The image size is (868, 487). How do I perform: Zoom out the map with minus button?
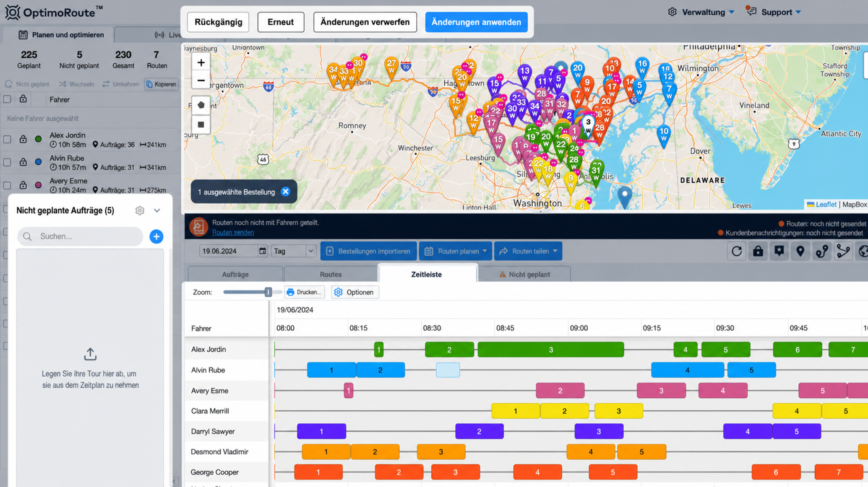(x=201, y=80)
